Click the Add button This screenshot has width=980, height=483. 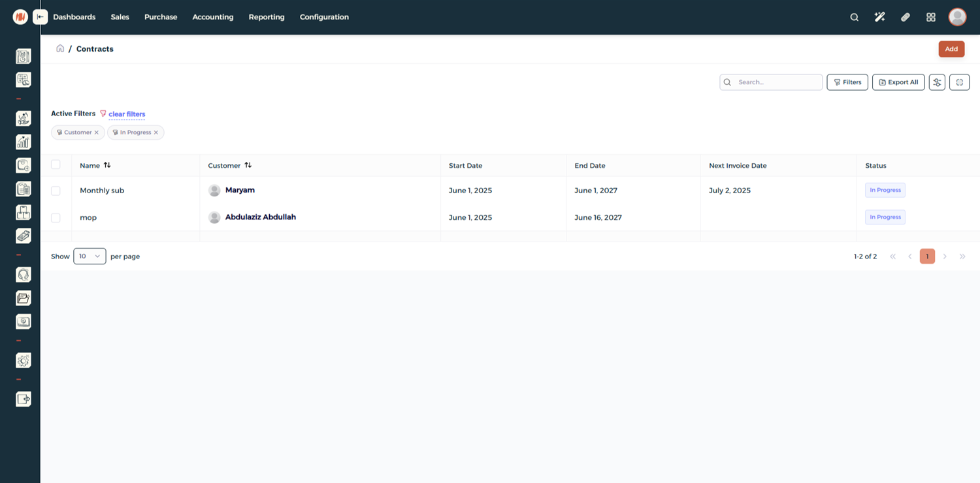point(951,49)
